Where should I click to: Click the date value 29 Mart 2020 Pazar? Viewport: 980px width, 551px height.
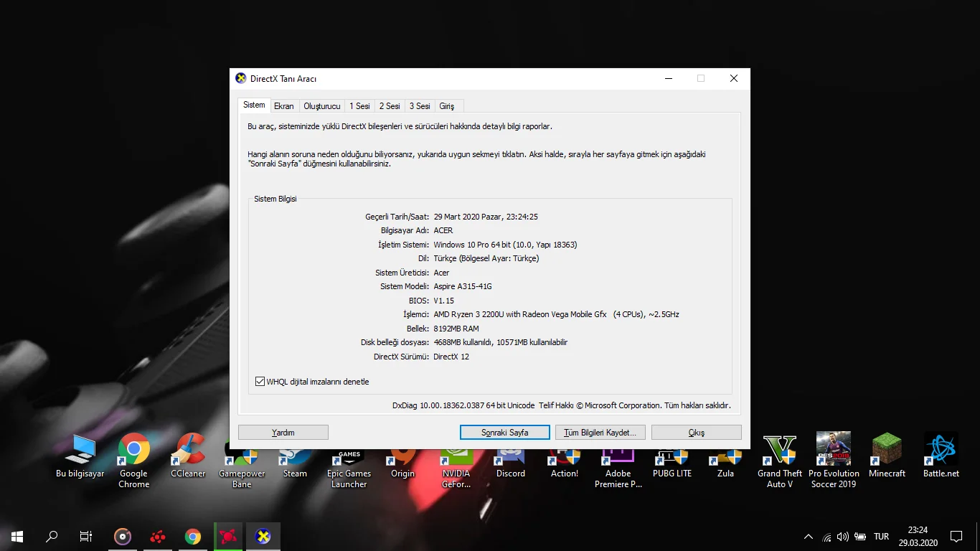(486, 217)
